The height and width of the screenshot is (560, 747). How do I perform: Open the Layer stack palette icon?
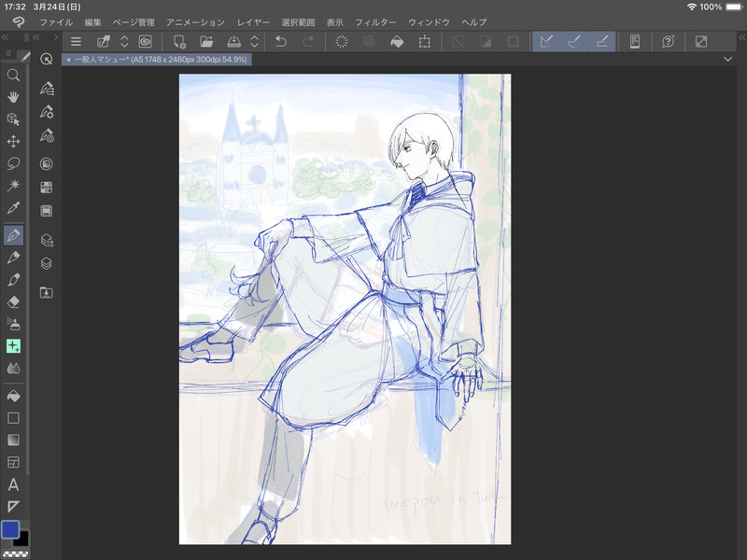point(46,263)
